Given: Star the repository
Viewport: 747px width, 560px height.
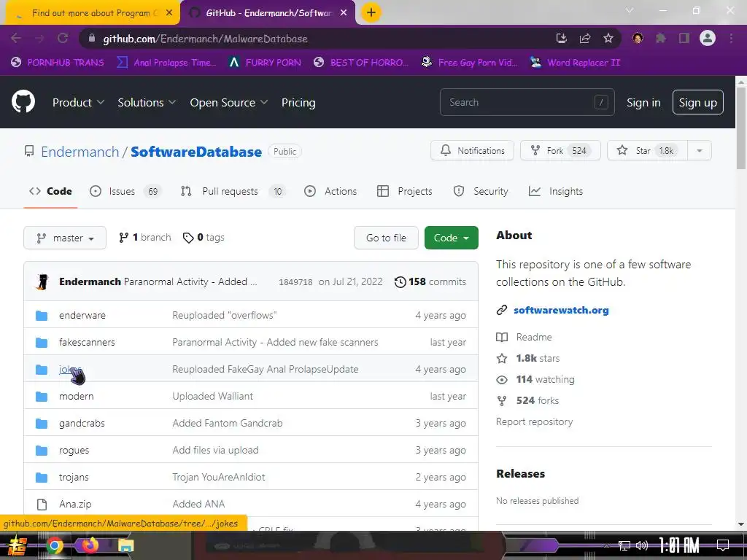Looking at the screenshot, I should coord(647,150).
